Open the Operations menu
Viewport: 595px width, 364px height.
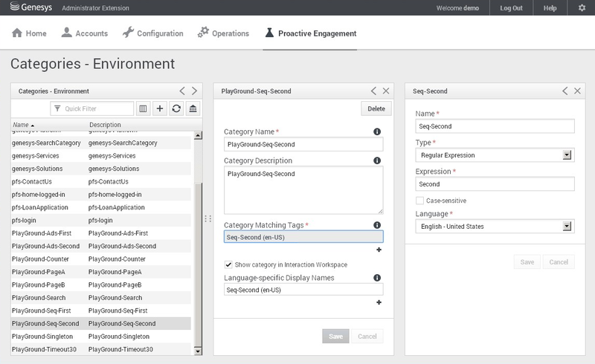(x=223, y=33)
